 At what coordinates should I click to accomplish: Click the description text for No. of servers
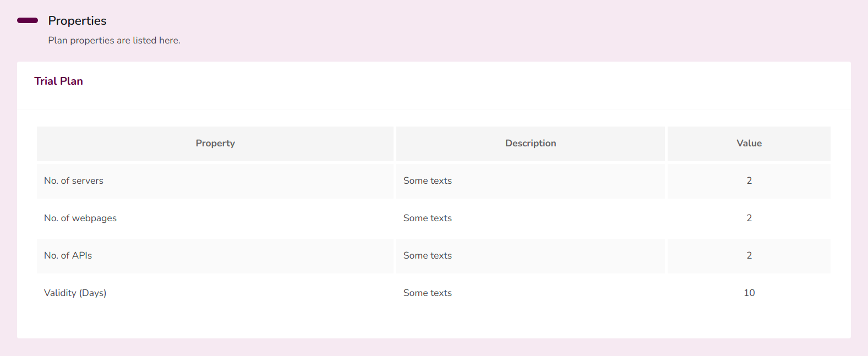(x=428, y=180)
